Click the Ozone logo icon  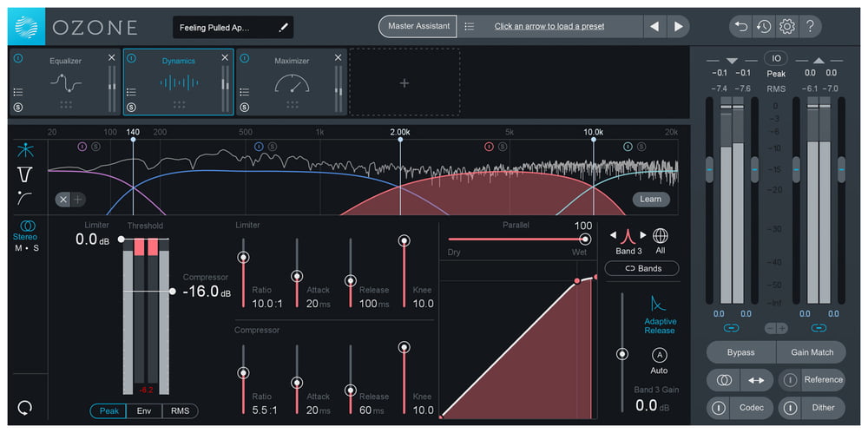27,27
